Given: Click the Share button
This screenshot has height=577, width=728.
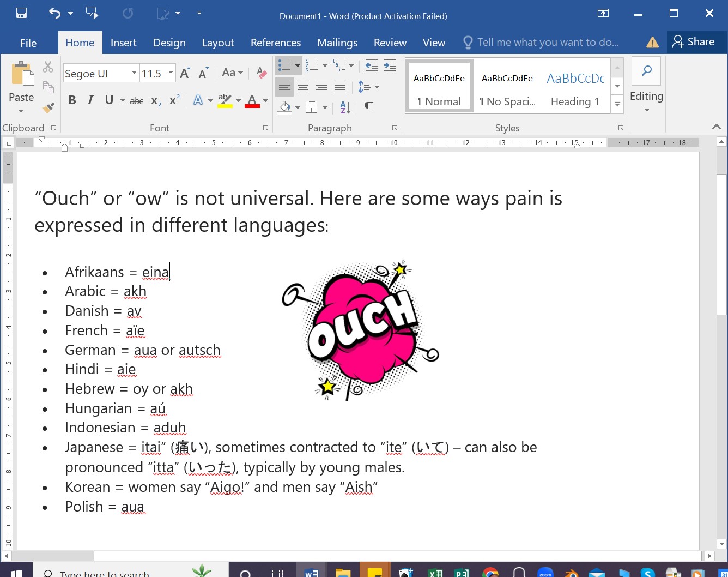Looking at the screenshot, I should (694, 42).
